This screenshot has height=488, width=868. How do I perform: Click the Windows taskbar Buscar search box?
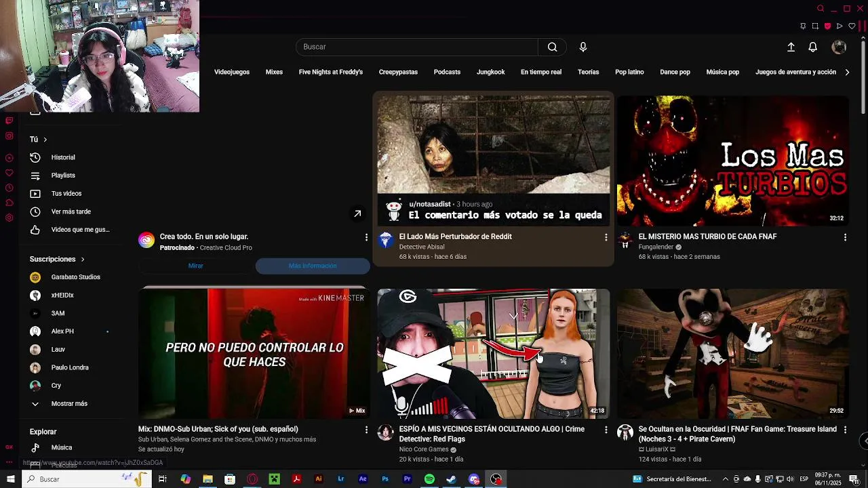tap(87, 479)
